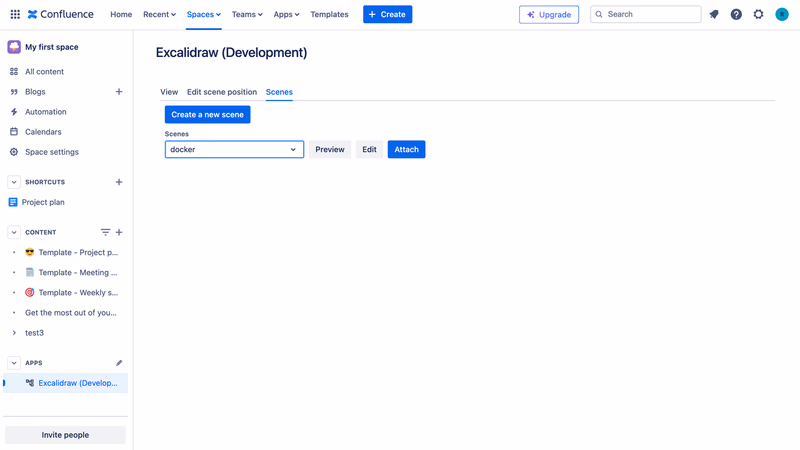This screenshot has width=800, height=450.
Task: Click the All content icon
Action: click(x=14, y=71)
